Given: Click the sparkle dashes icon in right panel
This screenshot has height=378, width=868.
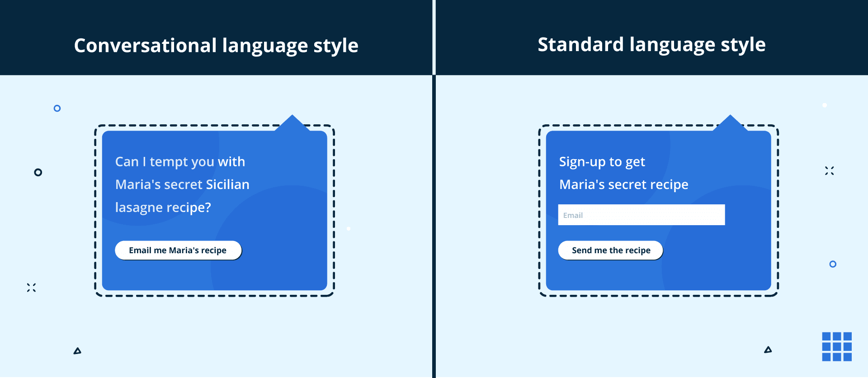Looking at the screenshot, I should pos(829,171).
